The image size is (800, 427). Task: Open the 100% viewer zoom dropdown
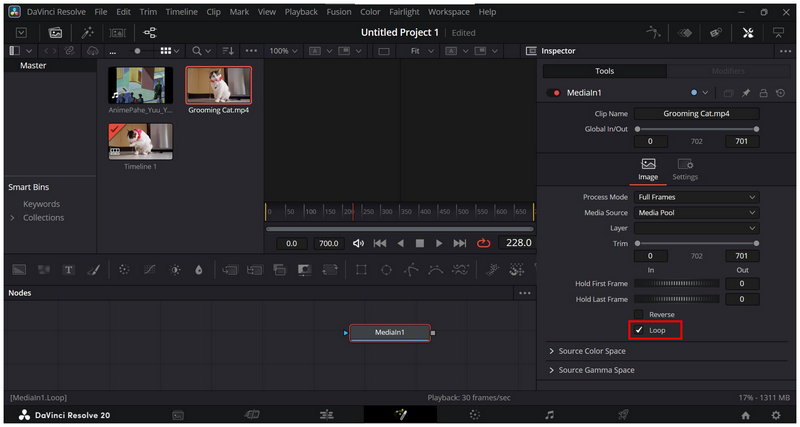(283, 51)
